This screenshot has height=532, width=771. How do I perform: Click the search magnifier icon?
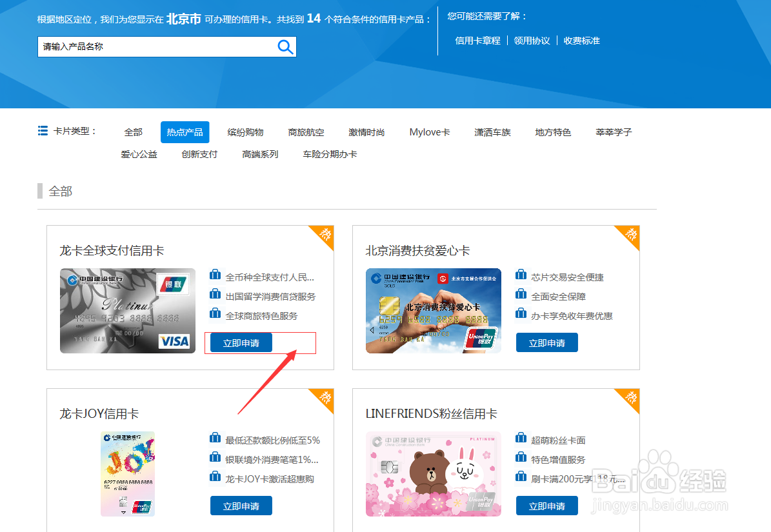click(x=285, y=46)
